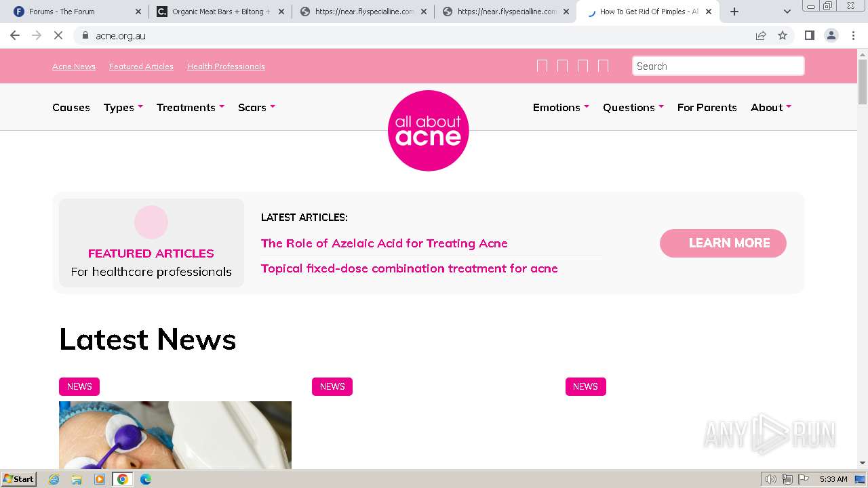The image size is (868, 488).
Task: Click the second social media icon
Action: [562, 66]
